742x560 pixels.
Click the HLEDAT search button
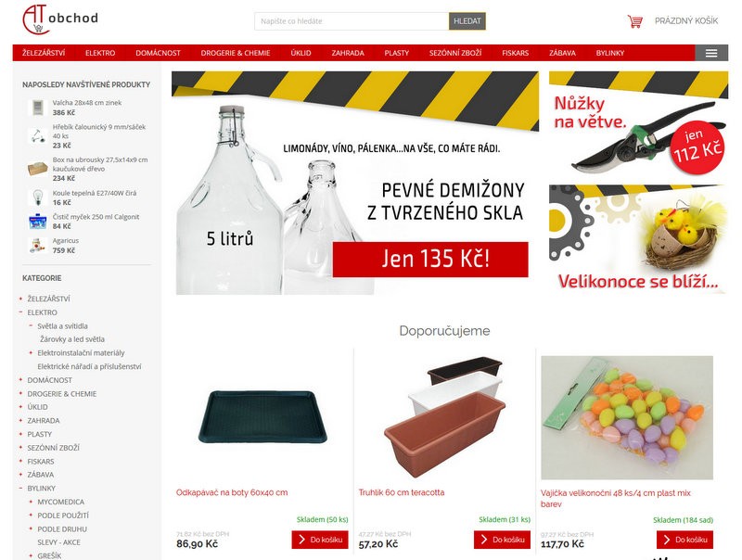(x=467, y=20)
